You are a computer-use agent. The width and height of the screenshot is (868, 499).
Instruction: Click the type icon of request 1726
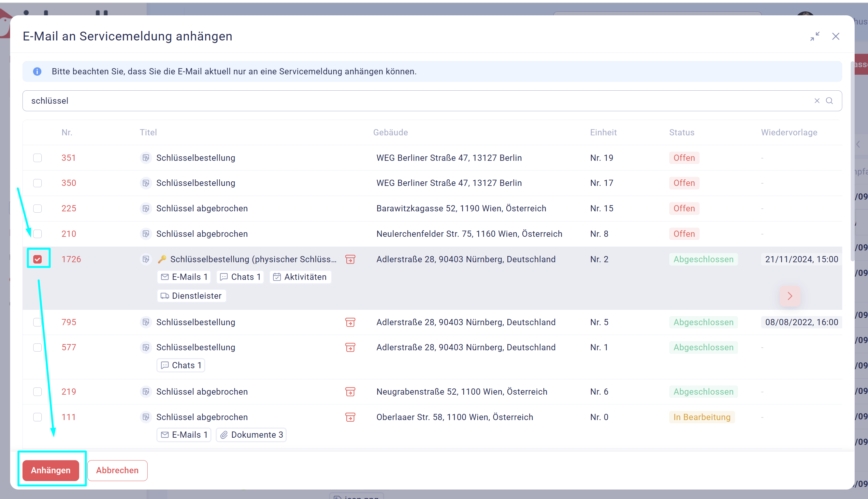pos(146,259)
